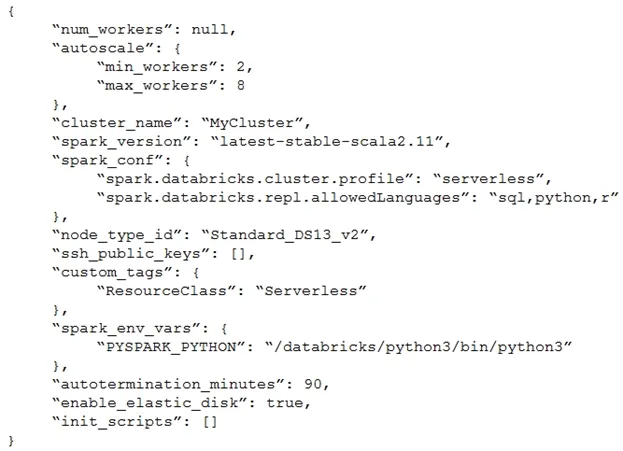Click the empty brackets after ssh_public_keys

(x=238, y=254)
